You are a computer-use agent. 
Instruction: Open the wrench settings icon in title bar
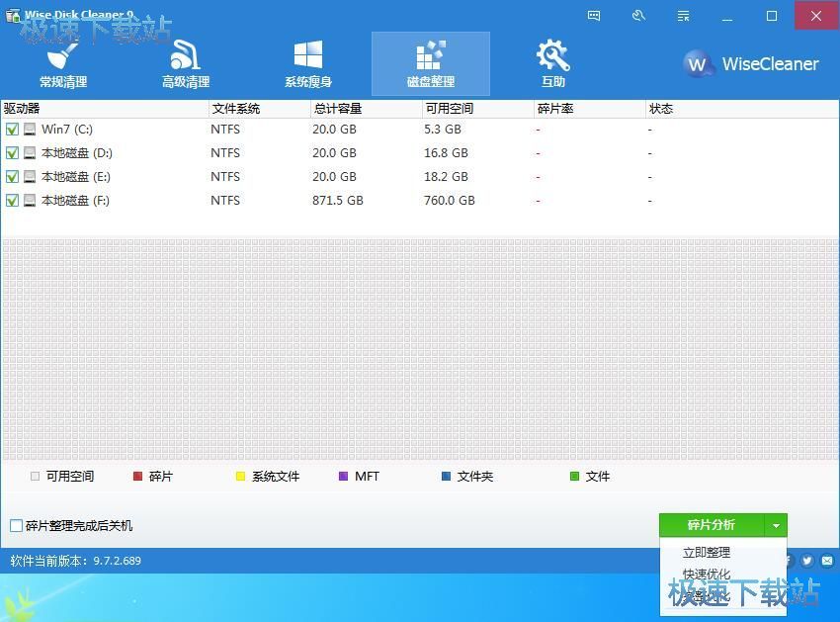(x=638, y=16)
